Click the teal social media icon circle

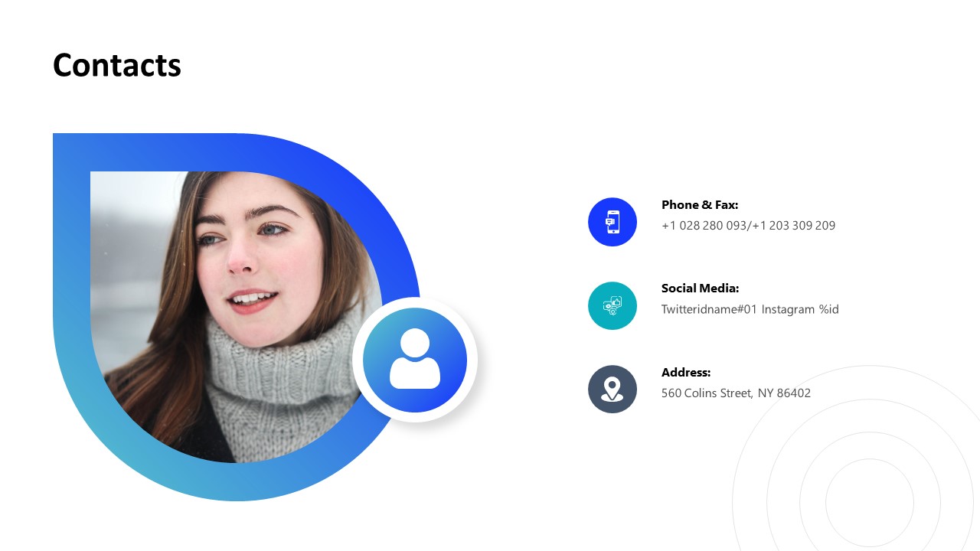coord(612,305)
